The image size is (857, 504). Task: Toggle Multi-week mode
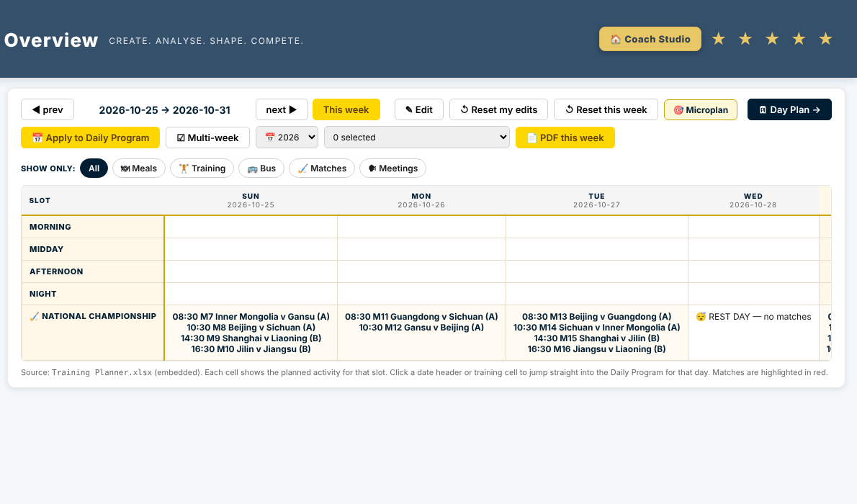(x=207, y=138)
